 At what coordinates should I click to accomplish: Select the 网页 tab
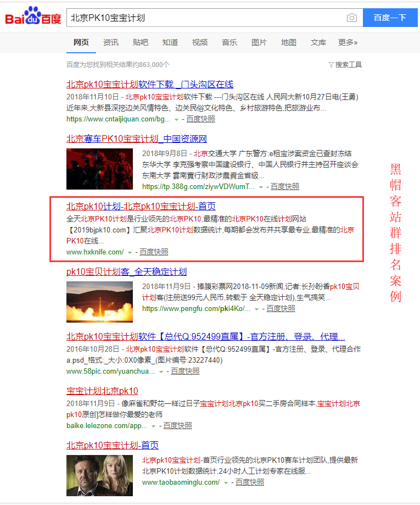click(81, 42)
